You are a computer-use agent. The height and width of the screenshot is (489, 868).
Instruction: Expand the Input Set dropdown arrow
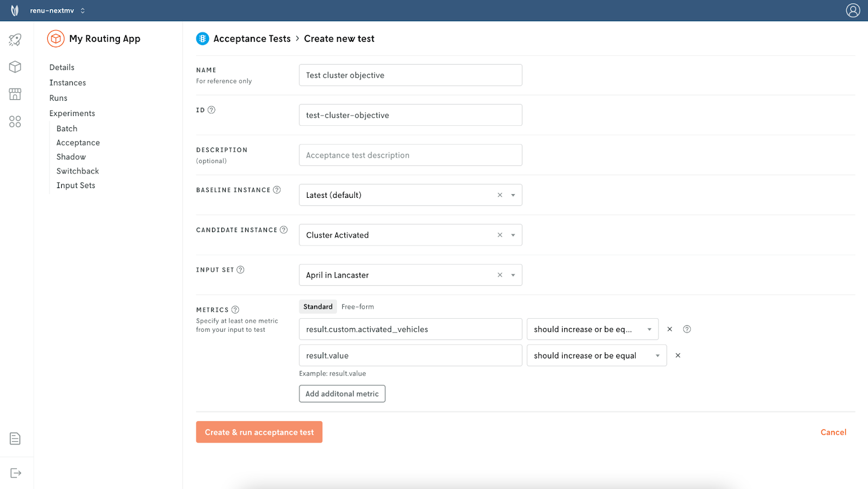pos(513,275)
